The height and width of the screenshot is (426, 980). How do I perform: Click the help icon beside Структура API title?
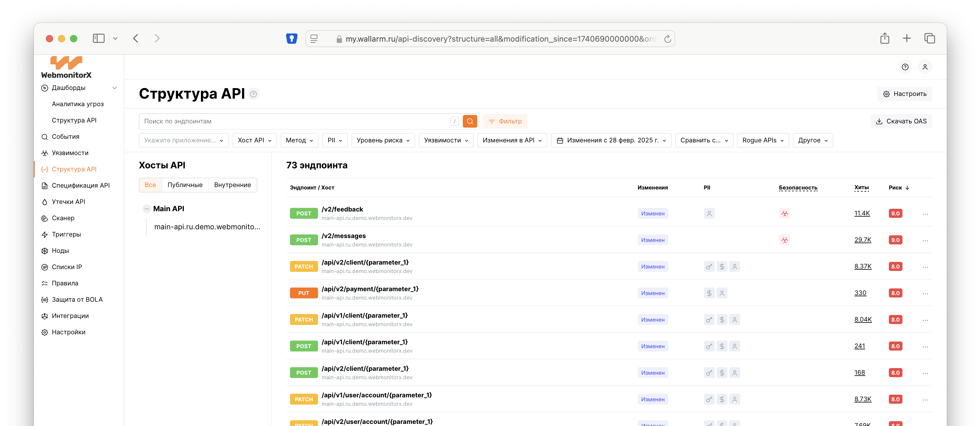click(253, 94)
